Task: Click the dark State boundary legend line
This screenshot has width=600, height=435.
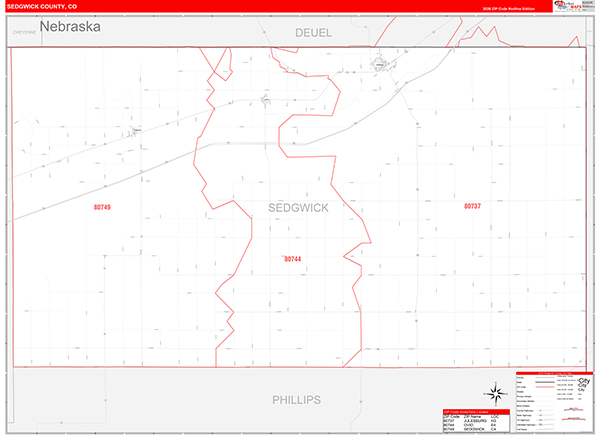Action: [x=545, y=382]
